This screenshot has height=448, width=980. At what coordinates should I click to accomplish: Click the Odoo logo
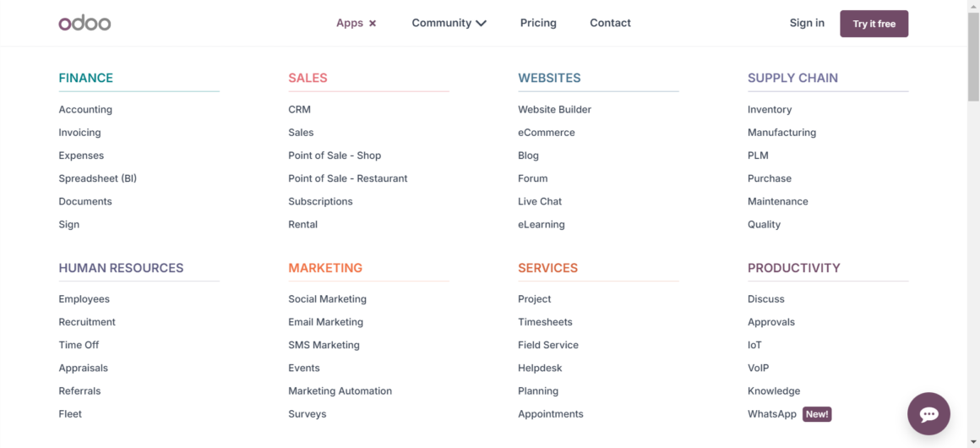pyautogui.click(x=84, y=23)
